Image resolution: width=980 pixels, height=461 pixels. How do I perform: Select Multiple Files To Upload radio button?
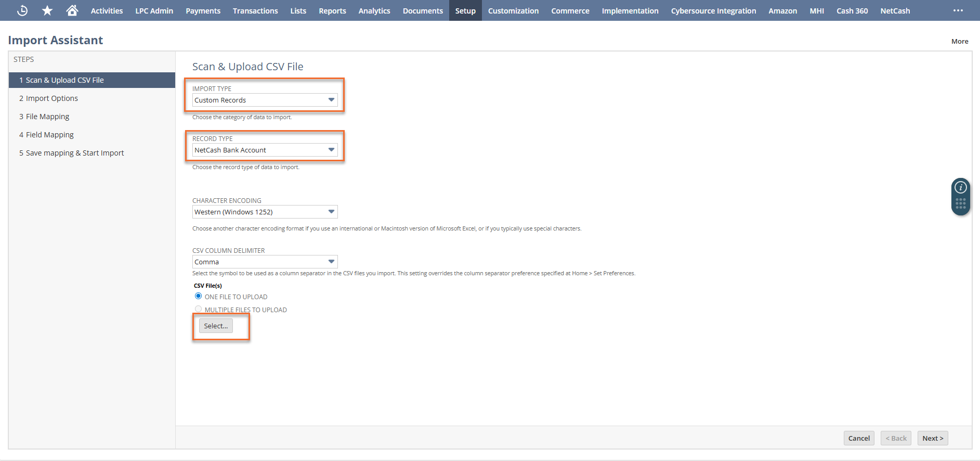pyautogui.click(x=198, y=309)
